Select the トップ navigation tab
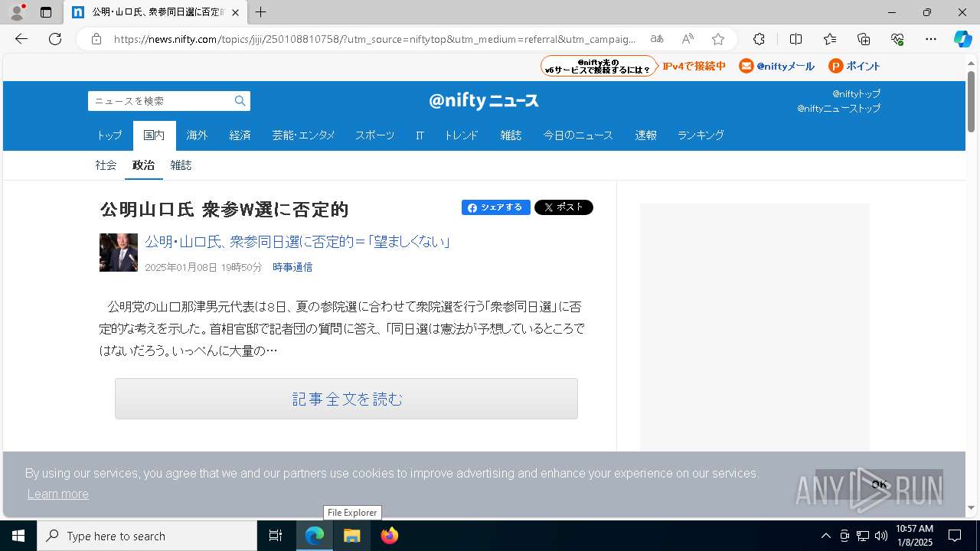This screenshot has height=551, width=980. click(109, 135)
